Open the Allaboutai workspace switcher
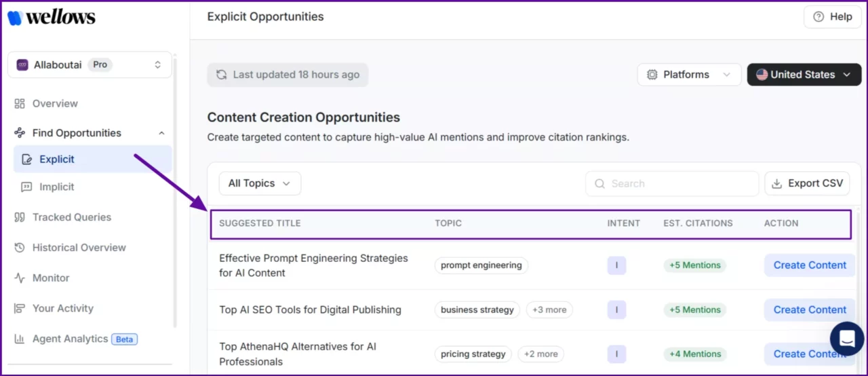 click(x=90, y=64)
